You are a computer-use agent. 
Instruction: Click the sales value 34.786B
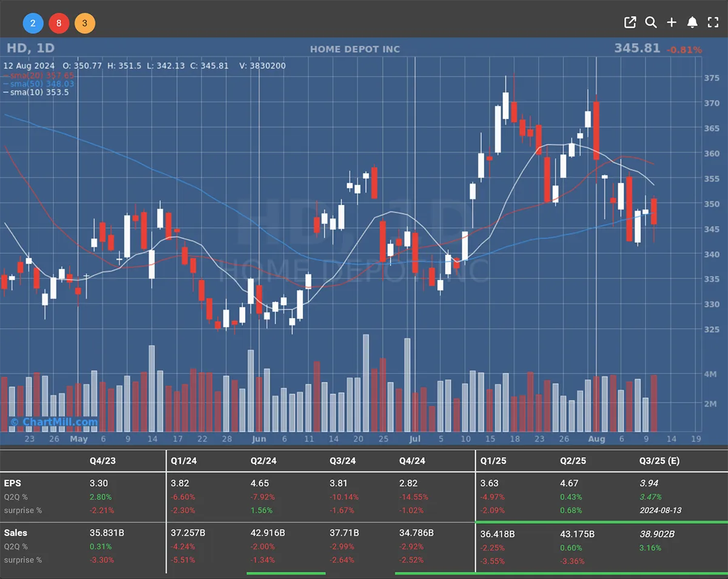click(x=417, y=533)
